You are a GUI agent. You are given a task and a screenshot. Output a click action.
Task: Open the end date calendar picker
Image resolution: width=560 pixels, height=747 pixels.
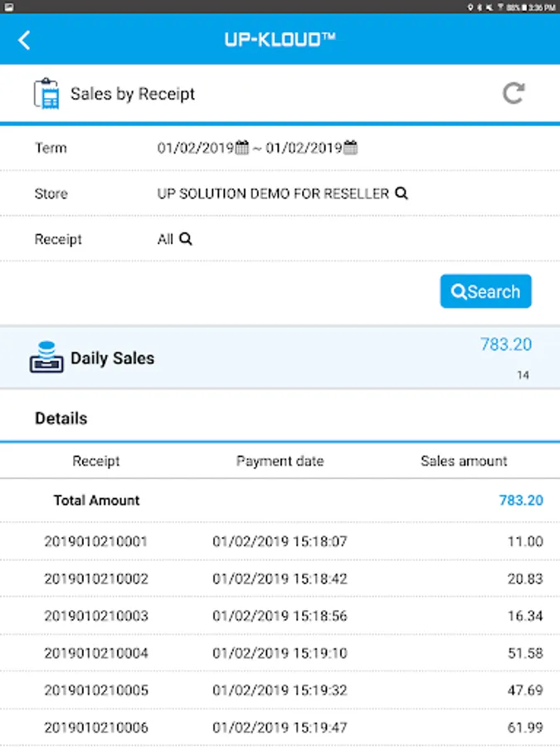click(x=350, y=148)
